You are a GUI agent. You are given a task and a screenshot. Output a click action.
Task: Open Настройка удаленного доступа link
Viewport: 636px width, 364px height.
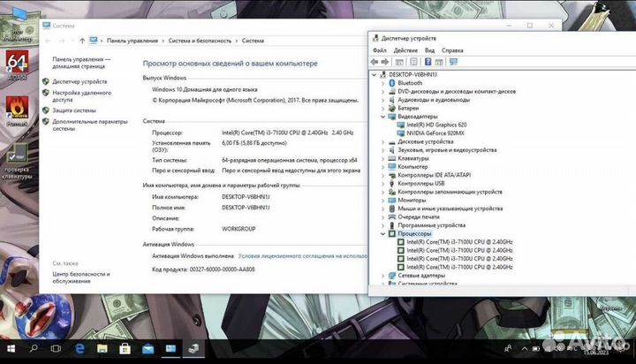pos(81,96)
